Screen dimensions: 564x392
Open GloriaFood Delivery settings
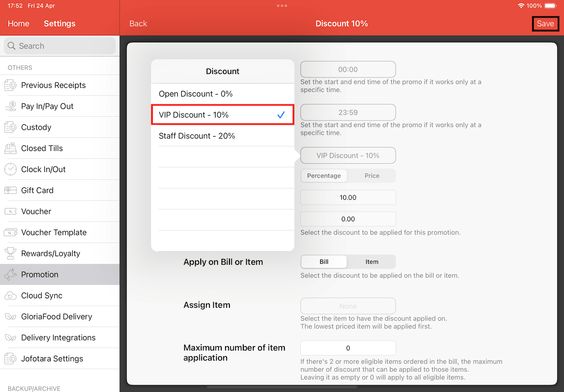click(x=60, y=316)
